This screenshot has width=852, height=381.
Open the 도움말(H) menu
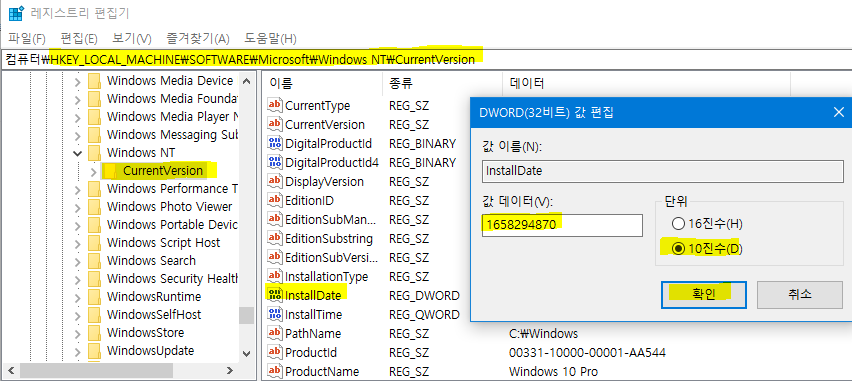pyautogui.click(x=270, y=39)
